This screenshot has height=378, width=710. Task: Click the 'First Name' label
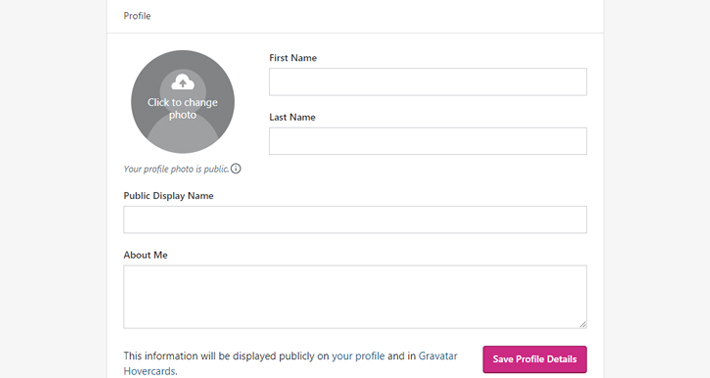[x=293, y=58]
